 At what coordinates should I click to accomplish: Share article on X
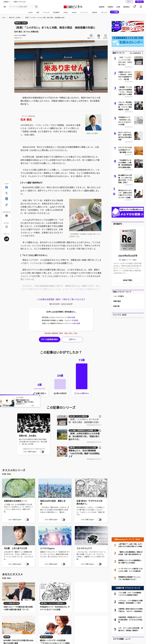coord(7,193)
